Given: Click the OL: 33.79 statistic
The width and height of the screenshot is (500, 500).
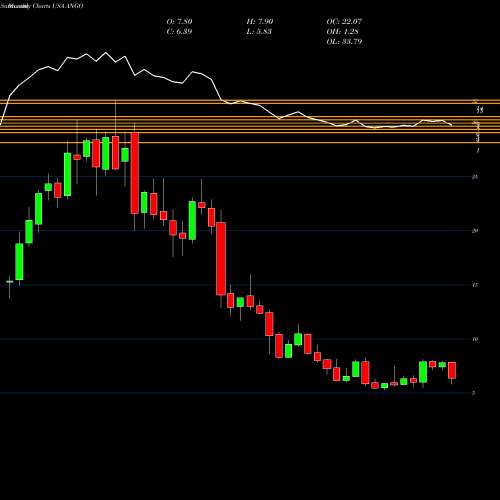Looking at the screenshot, I should 344,42.
